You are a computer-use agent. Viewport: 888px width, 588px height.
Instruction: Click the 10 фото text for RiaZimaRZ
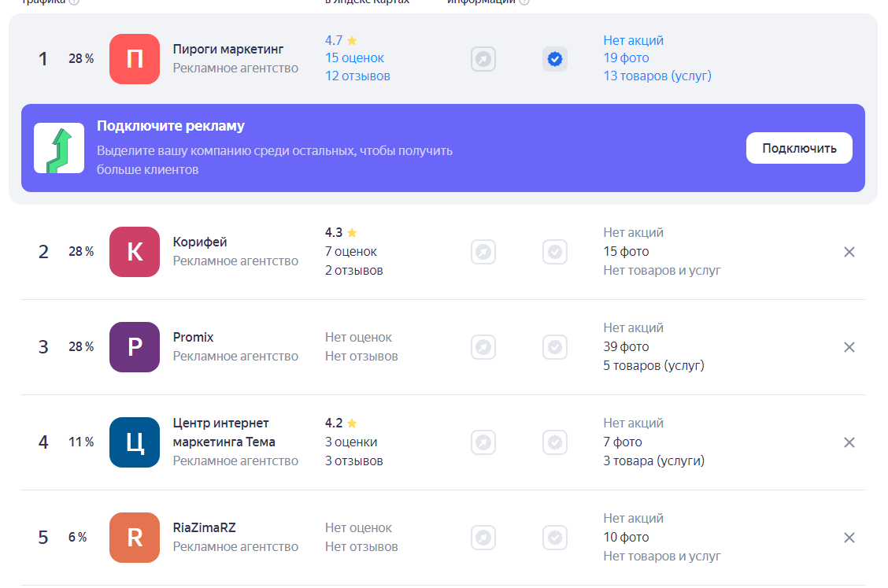(x=626, y=537)
